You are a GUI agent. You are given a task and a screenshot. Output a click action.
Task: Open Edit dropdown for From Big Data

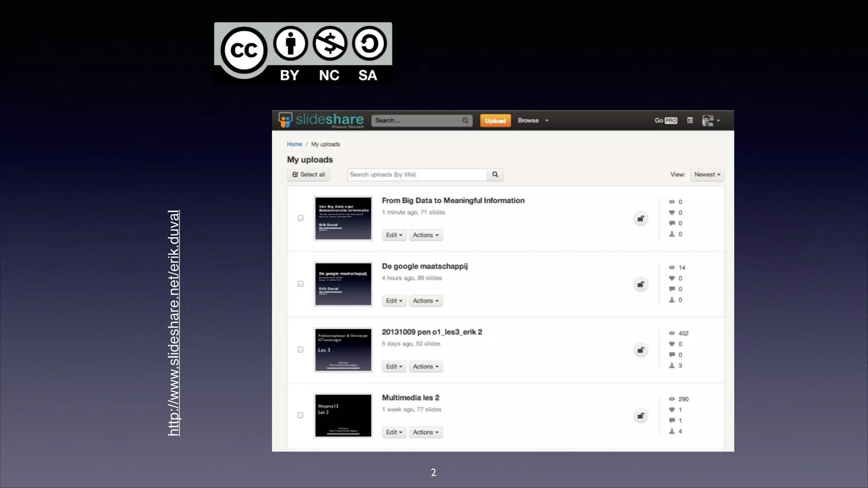point(394,235)
